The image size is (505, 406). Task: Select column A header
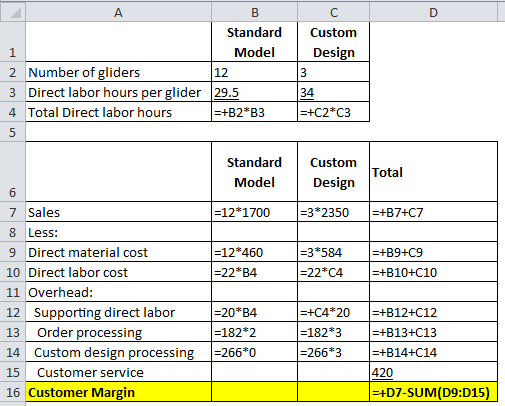(118, 13)
